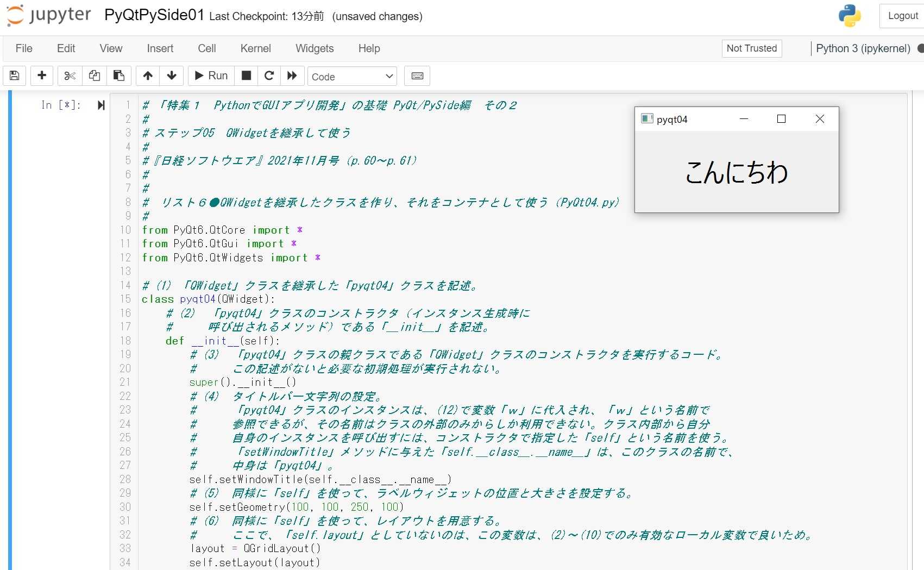Move the selected cell up
Image resolution: width=924 pixels, height=570 pixels.
pyautogui.click(x=147, y=76)
